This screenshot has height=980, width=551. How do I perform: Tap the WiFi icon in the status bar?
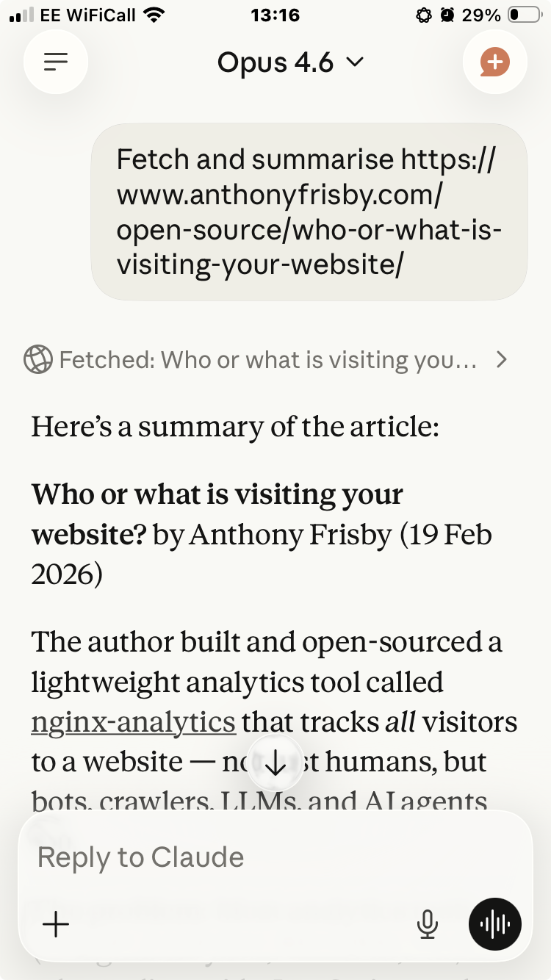click(154, 15)
